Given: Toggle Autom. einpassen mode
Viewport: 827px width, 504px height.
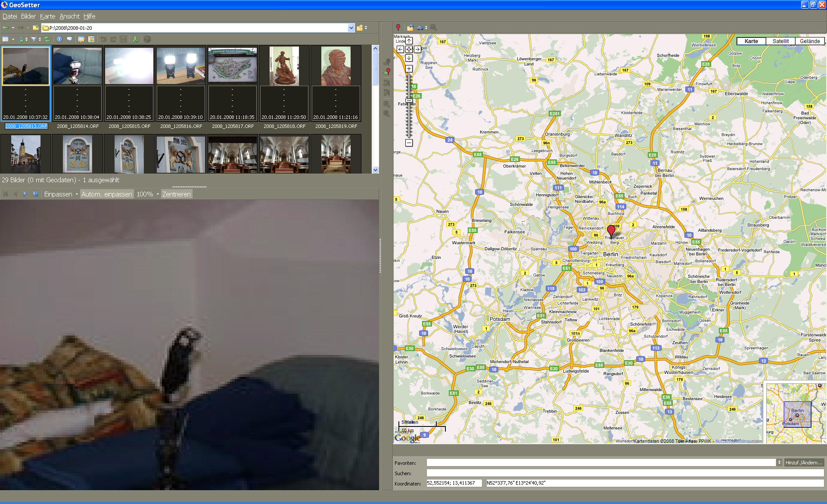Looking at the screenshot, I should pyautogui.click(x=107, y=194).
